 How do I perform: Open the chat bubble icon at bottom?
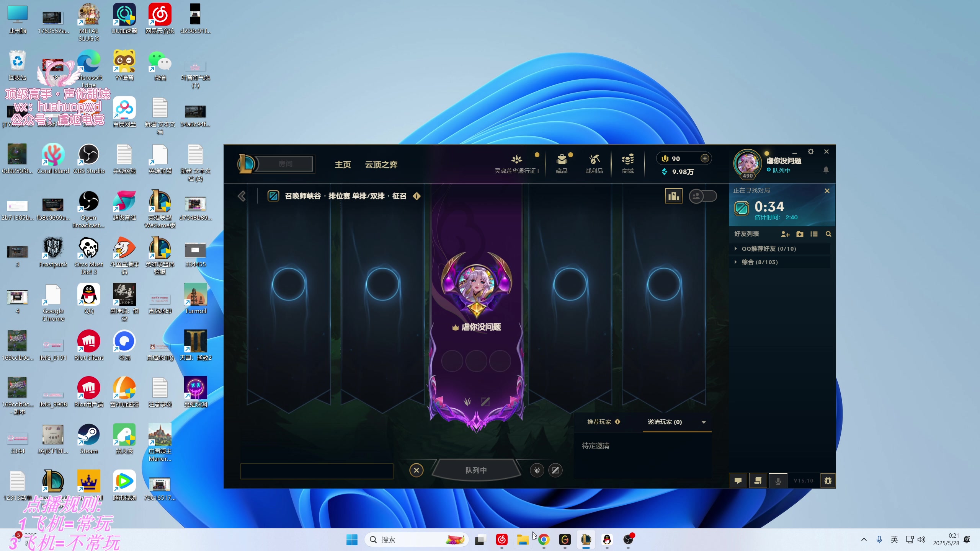click(738, 481)
